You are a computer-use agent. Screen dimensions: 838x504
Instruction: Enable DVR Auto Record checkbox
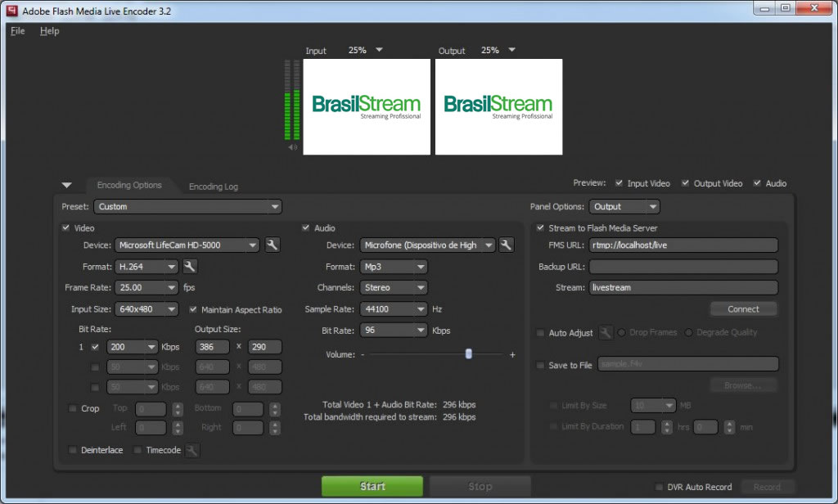point(659,487)
